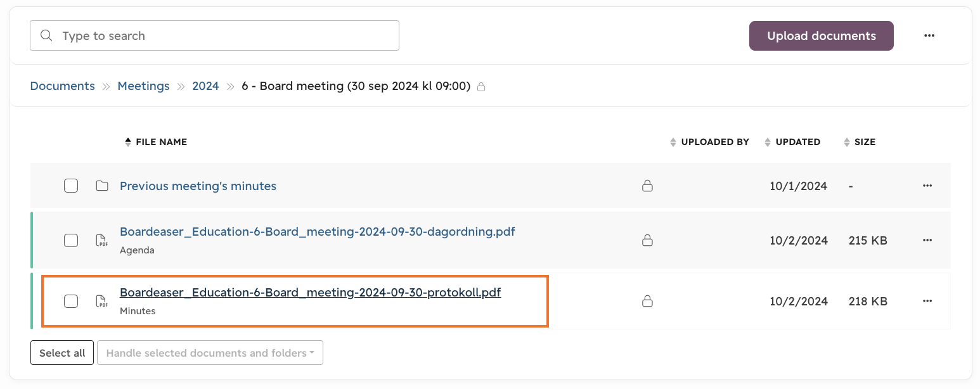
Task: Open the options menu for the dagordning file
Action: [x=927, y=240]
